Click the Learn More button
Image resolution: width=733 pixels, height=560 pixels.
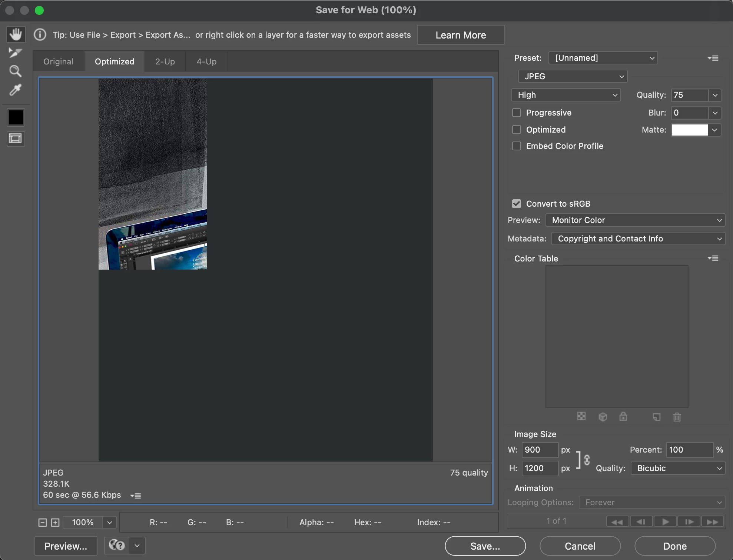coord(461,35)
